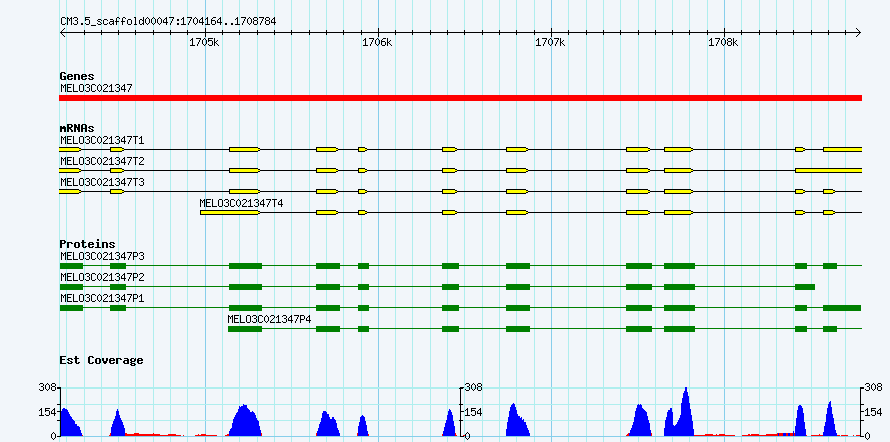This screenshot has width=890, height=442.
Task: Open protein label MELO3C021347P3
Action: click(x=102, y=256)
